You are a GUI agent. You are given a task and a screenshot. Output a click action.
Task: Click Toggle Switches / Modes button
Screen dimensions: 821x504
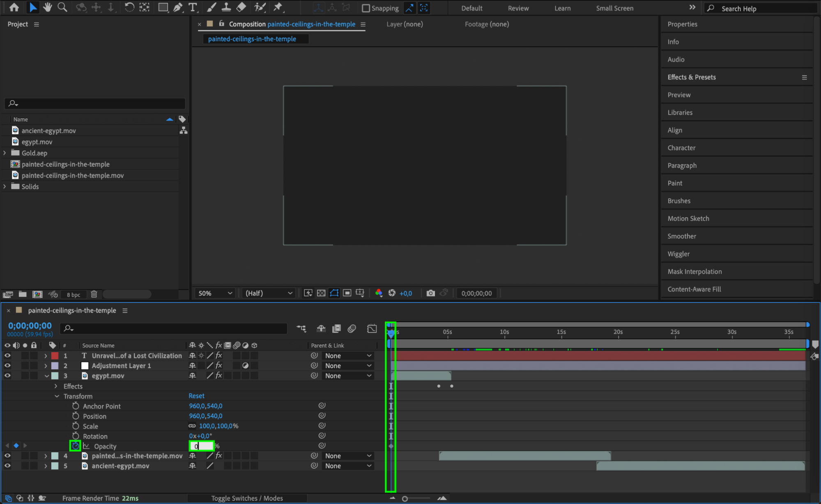point(247,498)
